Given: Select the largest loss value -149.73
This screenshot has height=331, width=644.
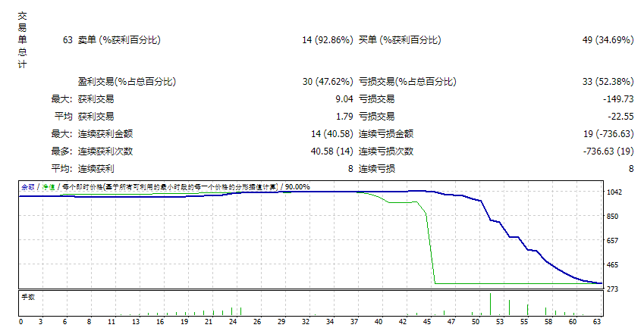Looking at the screenshot, I should coord(618,99).
